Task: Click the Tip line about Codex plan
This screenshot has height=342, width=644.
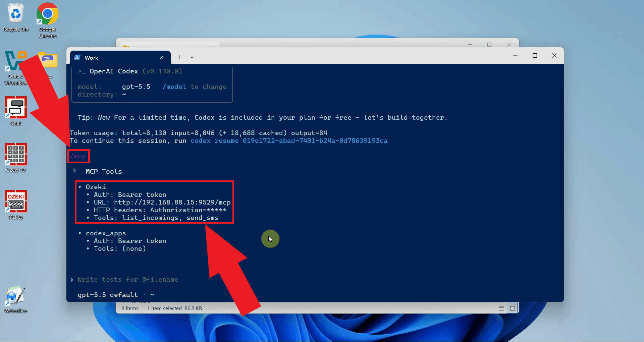Action: 263,117
